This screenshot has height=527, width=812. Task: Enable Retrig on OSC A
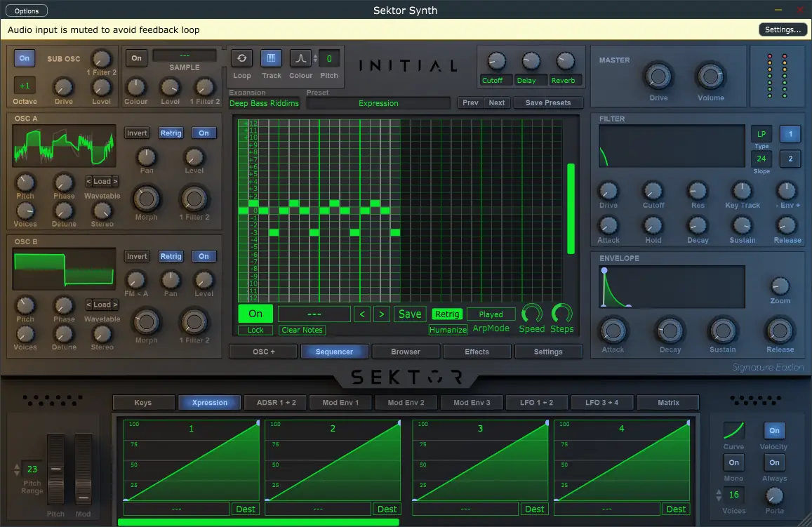(x=171, y=133)
